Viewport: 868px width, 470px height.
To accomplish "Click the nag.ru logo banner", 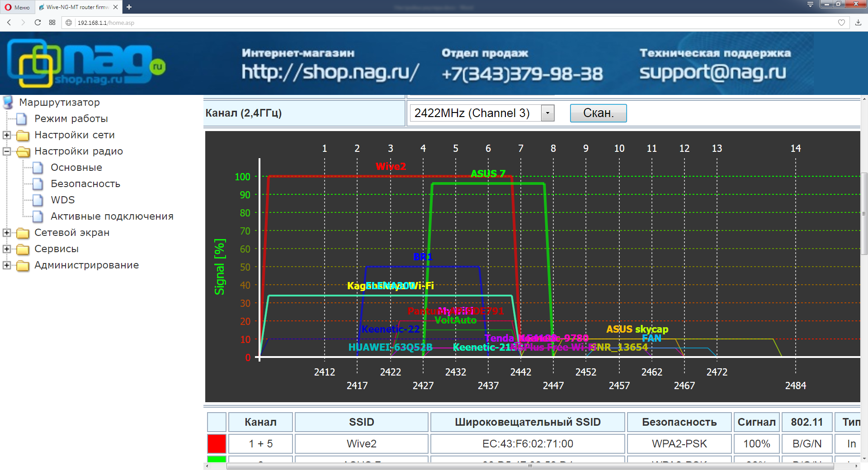I will [x=86, y=63].
